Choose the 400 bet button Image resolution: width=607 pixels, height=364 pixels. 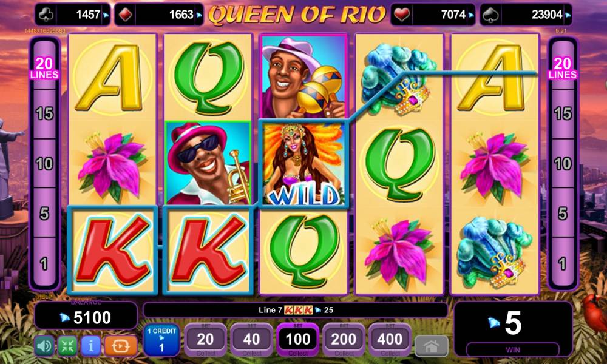[390, 340]
